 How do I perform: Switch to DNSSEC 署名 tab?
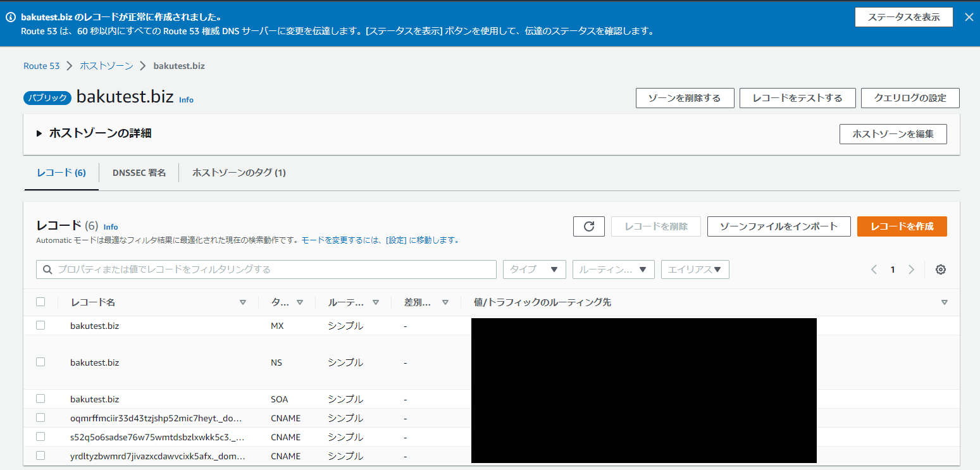139,173
